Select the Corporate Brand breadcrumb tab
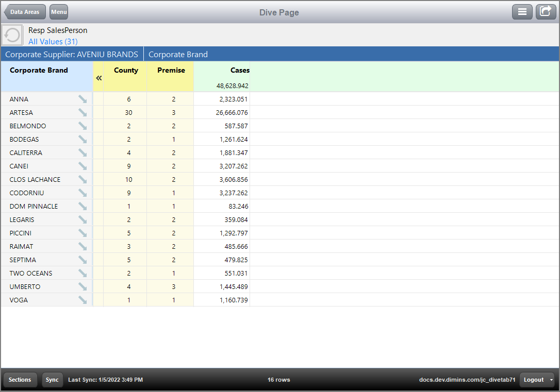Viewport: 560px width, 392px height. point(178,54)
